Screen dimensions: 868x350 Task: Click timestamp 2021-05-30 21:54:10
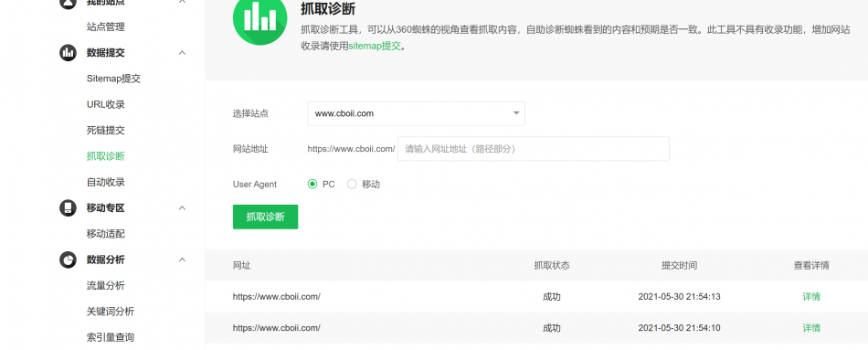pyautogui.click(x=679, y=328)
